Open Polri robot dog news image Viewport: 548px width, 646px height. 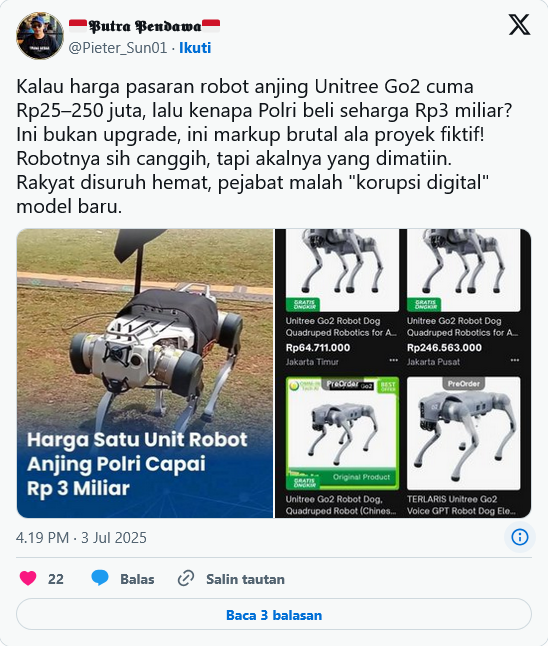point(145,373)
